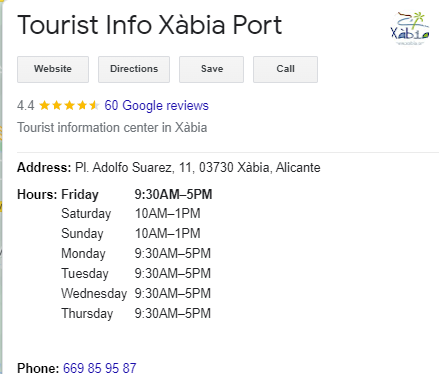The width and height of the screenshot is (439, 374).
Task: Click the Saturday hours row
Action: click(131, 214)
